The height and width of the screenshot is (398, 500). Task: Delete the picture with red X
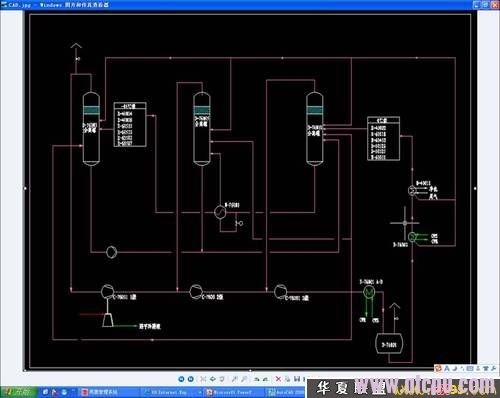tap(278, 379)
